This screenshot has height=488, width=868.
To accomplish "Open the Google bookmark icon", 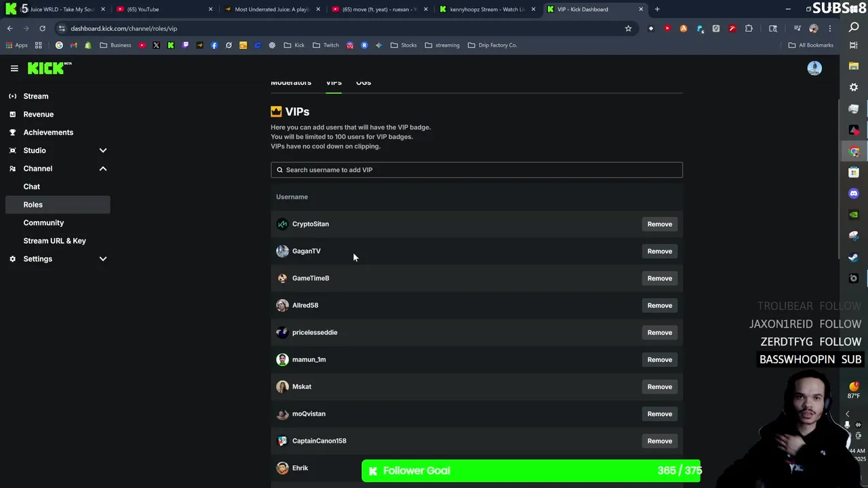I will (59, 45).
